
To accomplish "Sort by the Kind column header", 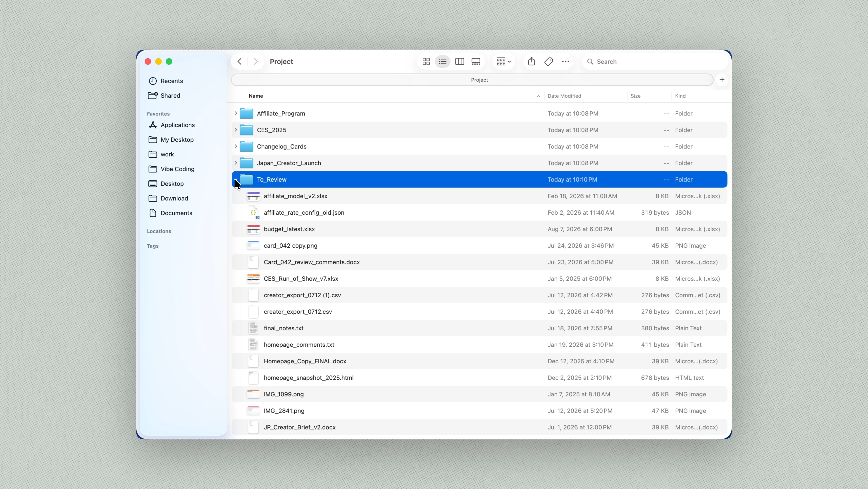I will tap(680, 96).
